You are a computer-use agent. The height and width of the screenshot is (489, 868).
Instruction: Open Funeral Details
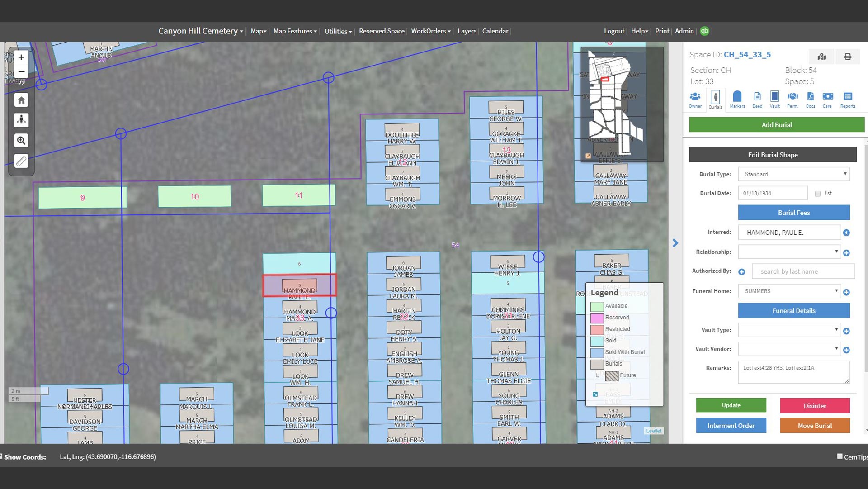point(794,311)
